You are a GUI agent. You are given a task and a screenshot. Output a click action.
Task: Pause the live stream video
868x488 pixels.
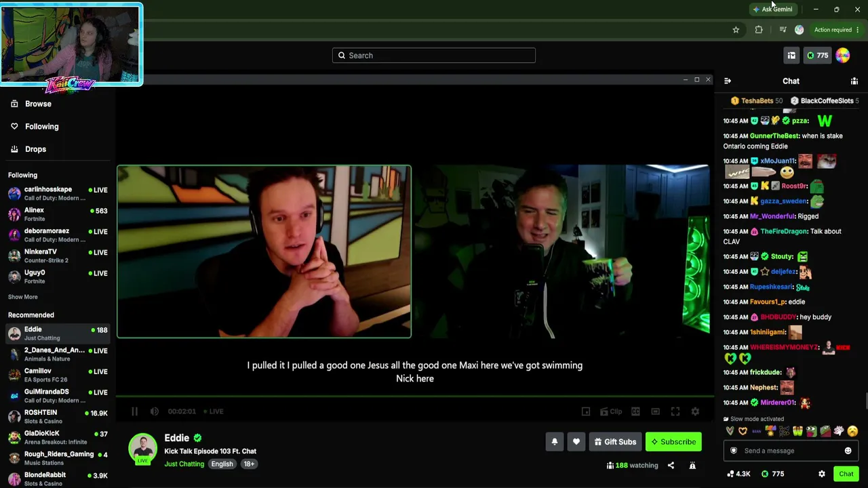click(x=134, y=411)
